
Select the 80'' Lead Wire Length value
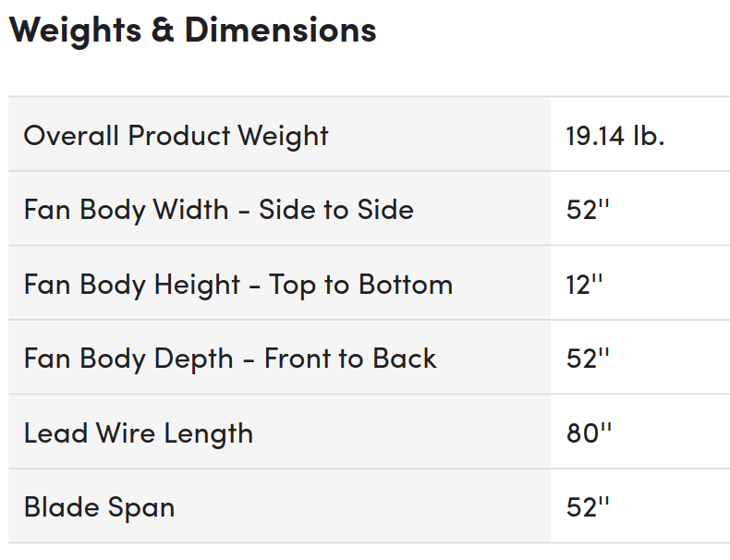click(x=590, y=432)
